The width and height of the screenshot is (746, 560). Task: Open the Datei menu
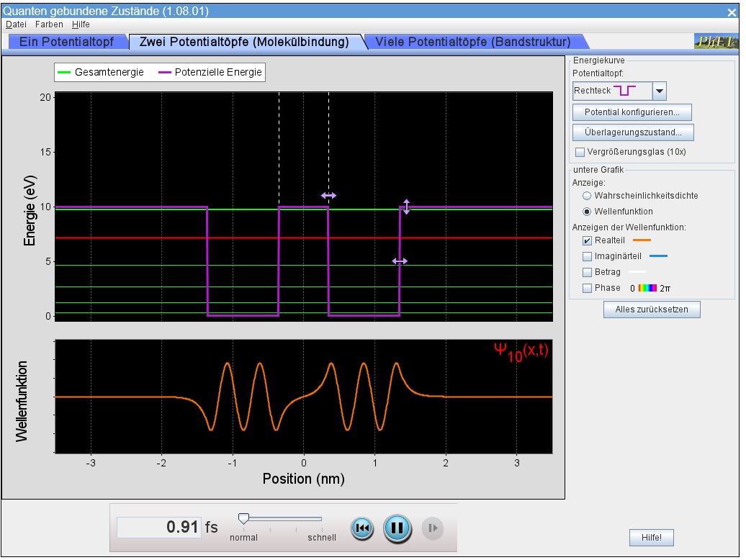pos(16,24)
